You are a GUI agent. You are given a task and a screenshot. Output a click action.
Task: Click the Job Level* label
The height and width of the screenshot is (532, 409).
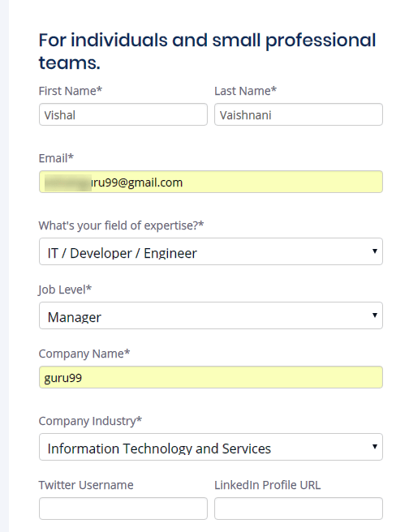[65, 290]
